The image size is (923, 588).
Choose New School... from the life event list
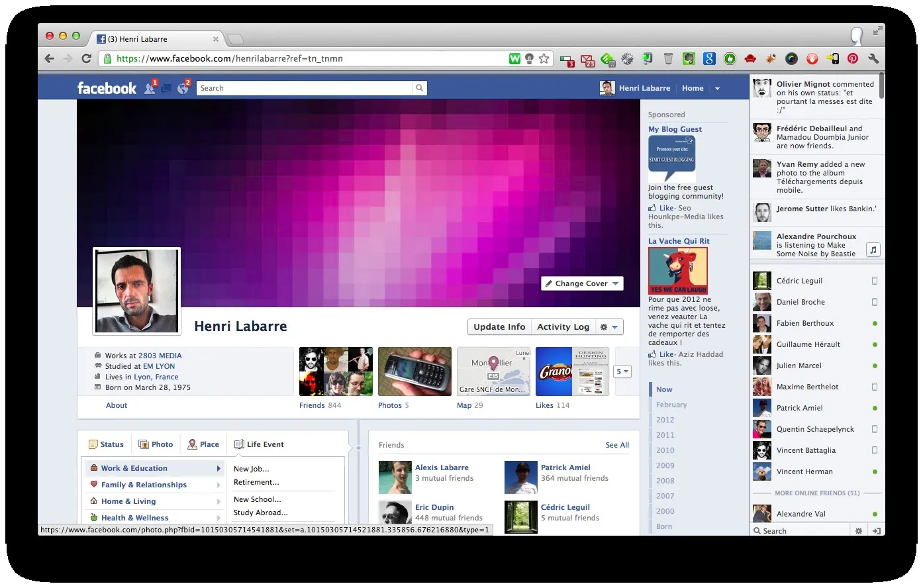click(258, 499)
